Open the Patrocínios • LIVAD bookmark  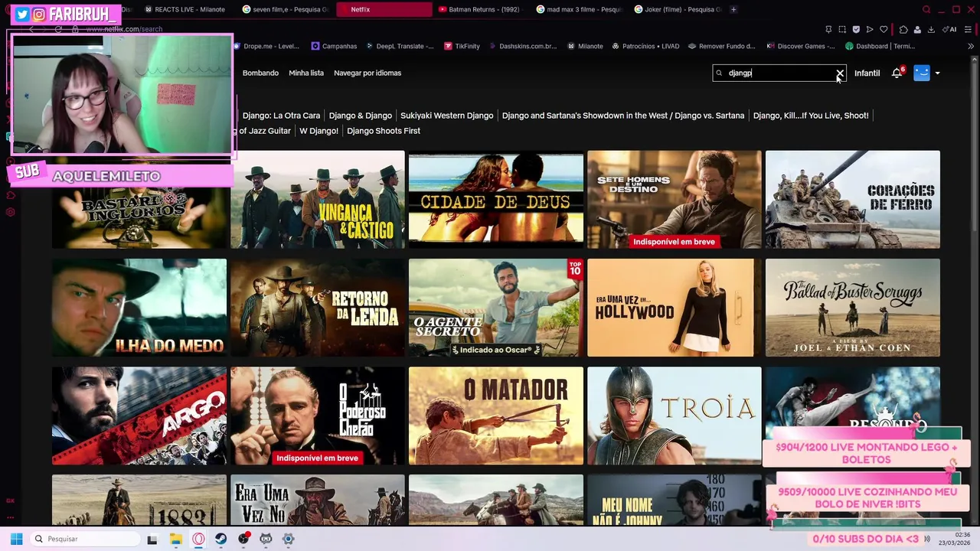point(645,46)
